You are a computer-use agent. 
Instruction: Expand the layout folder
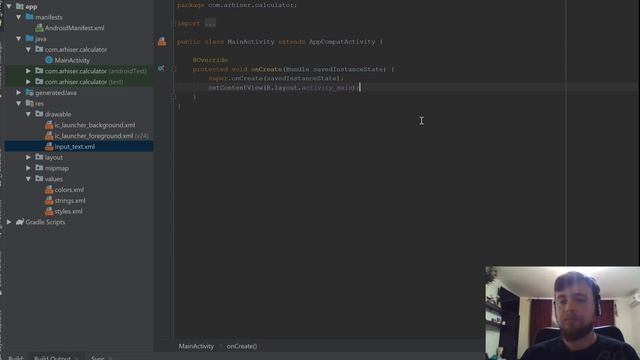click(28, 157)
